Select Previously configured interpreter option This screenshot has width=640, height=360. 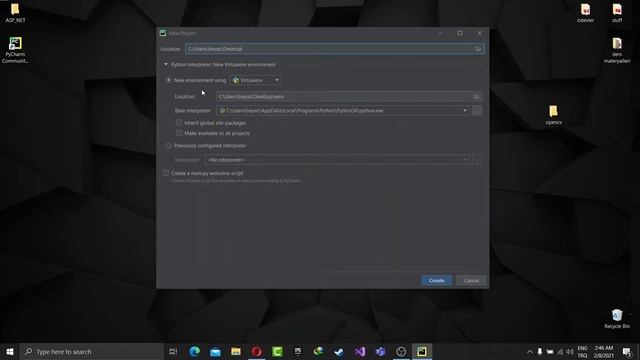169,146
